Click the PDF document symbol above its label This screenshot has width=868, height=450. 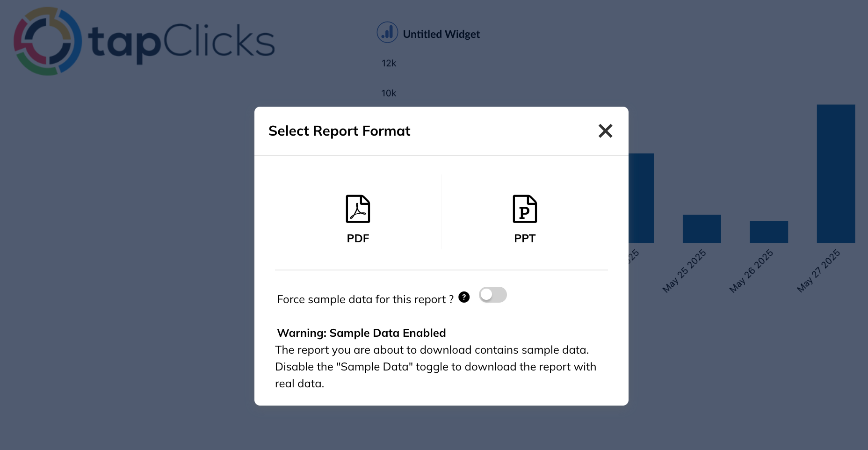pos(358,209)
